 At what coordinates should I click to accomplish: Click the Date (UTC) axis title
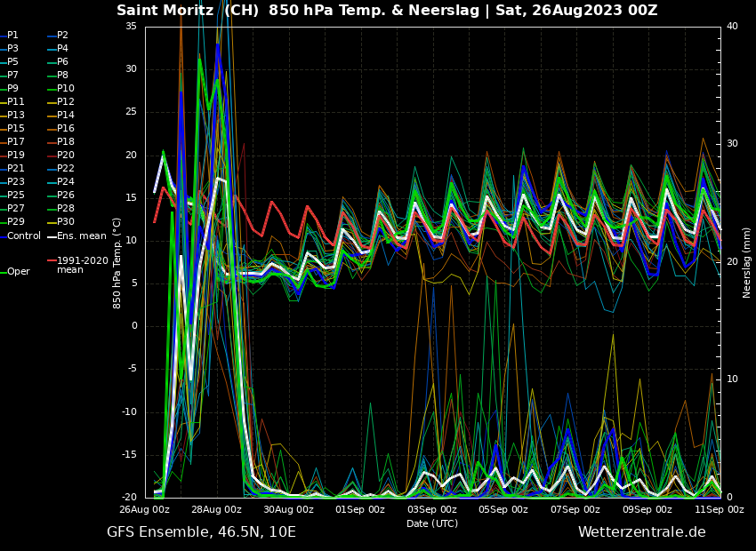(432, 523)
